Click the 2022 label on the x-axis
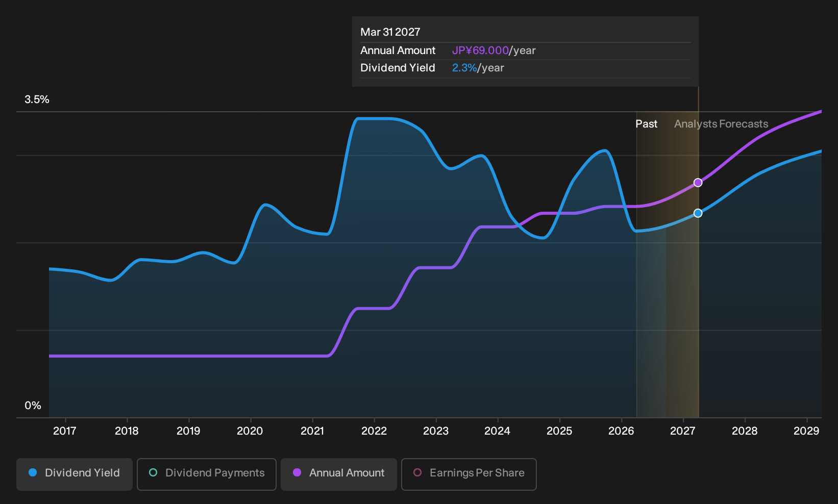 [374, 431]
